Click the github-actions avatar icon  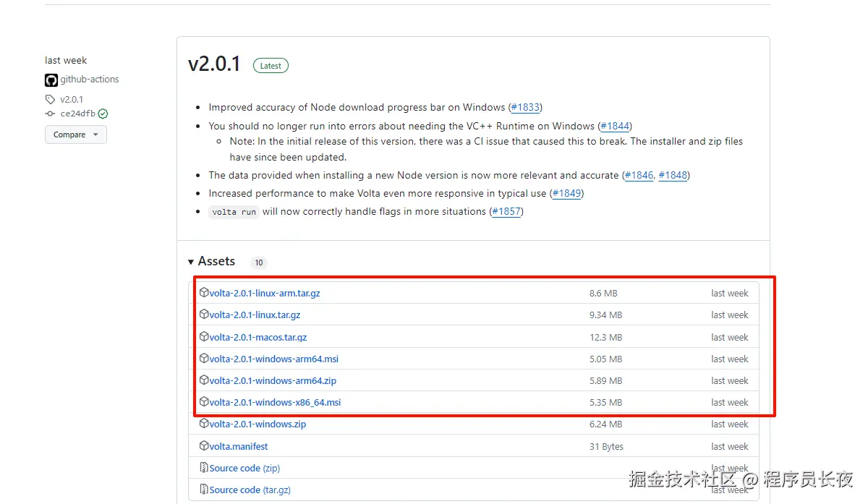coord(51,80)
